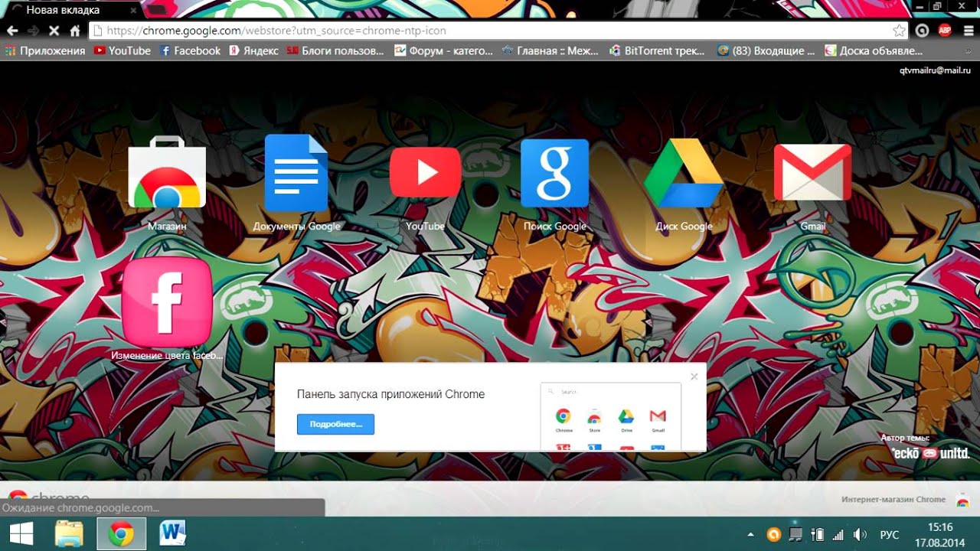Open Microsoft Word from the taskbar
The height and width of the screenshot is (551, 980).
point(172,533)
